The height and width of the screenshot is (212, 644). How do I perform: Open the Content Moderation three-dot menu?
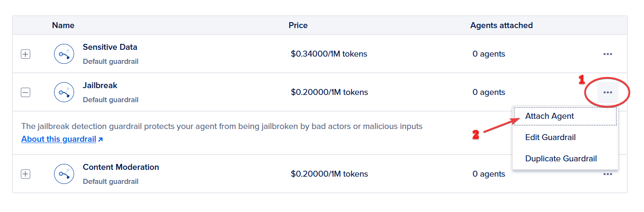(607, 174)
